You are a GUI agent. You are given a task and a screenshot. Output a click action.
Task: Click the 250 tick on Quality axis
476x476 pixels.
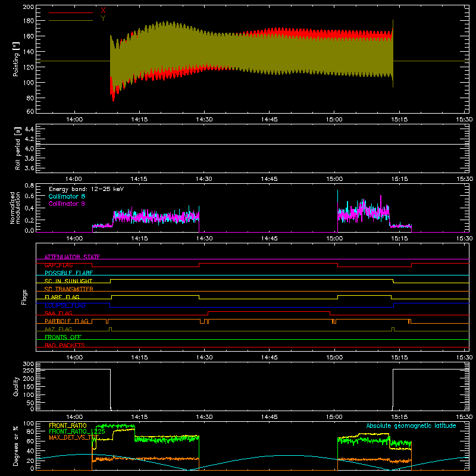coord(28,370)
